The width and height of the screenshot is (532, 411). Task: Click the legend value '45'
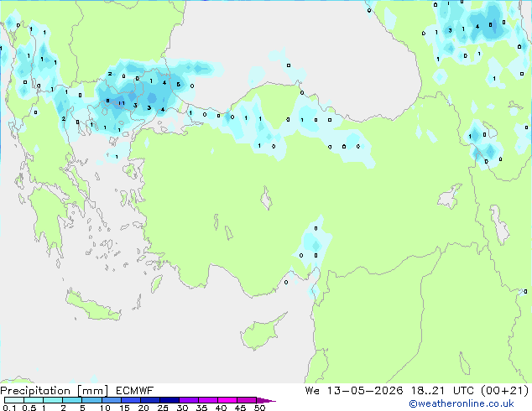(241, 408)
